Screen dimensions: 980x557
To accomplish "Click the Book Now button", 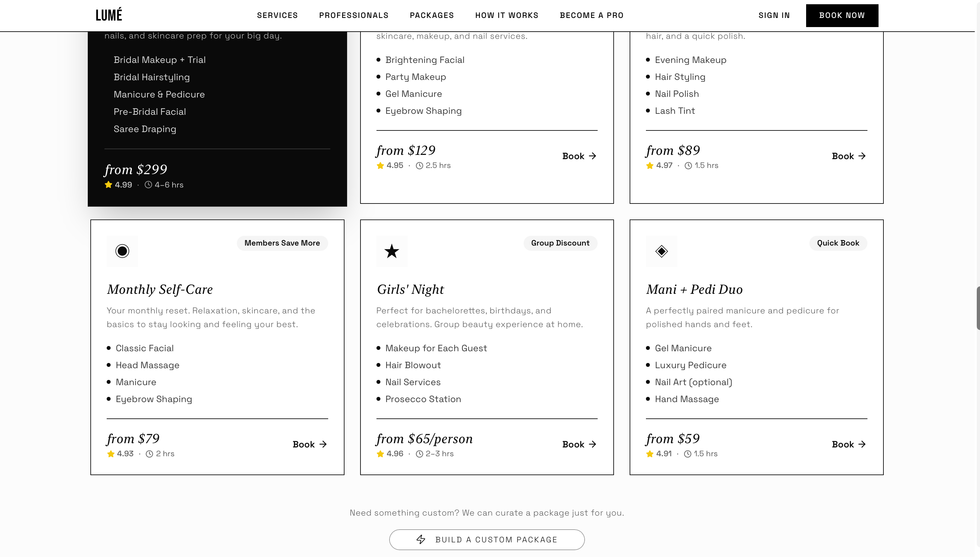I will [x=842, y=15].
